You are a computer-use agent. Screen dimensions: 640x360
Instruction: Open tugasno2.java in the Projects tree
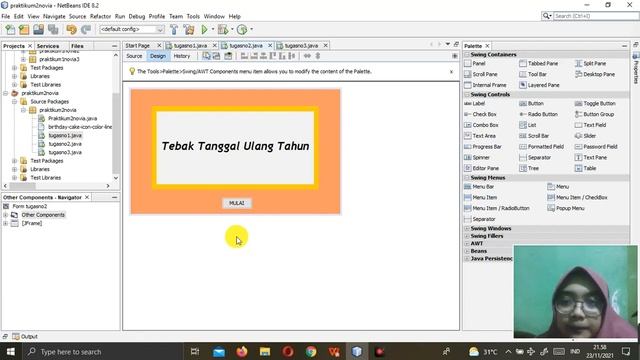(65, 144)
